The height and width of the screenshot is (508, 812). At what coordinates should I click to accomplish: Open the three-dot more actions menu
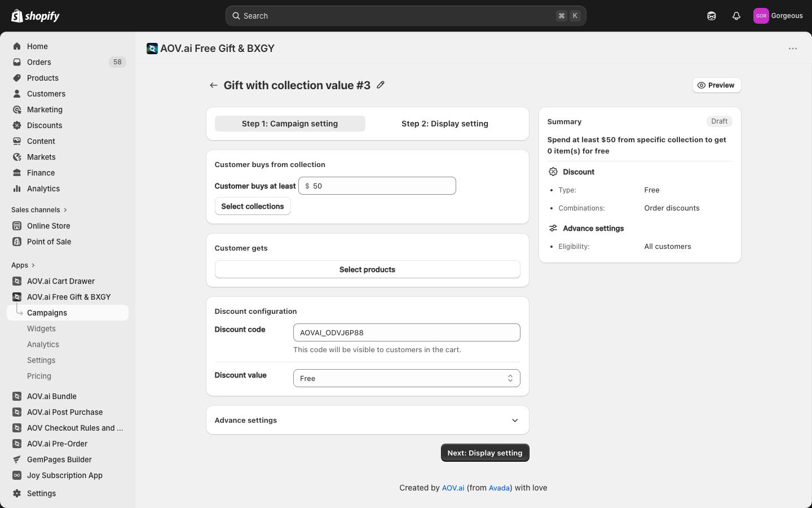pos(793,49)
